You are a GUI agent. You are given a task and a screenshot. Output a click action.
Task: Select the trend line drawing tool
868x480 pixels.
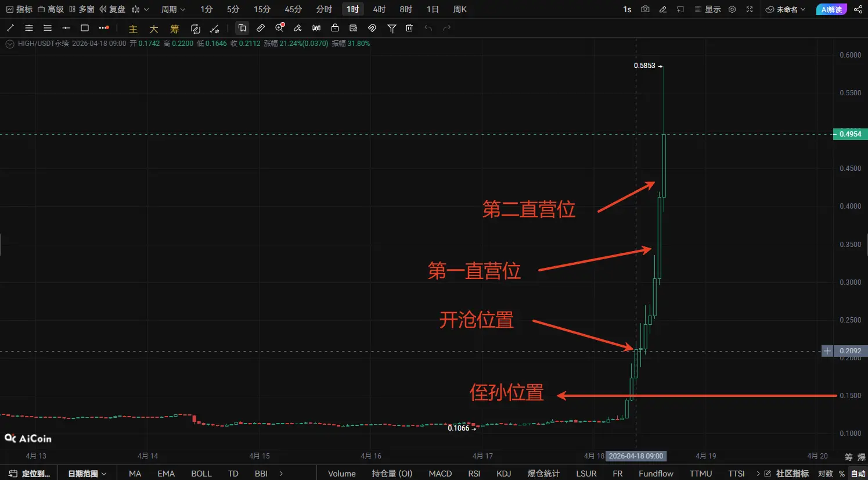(10, 28)
